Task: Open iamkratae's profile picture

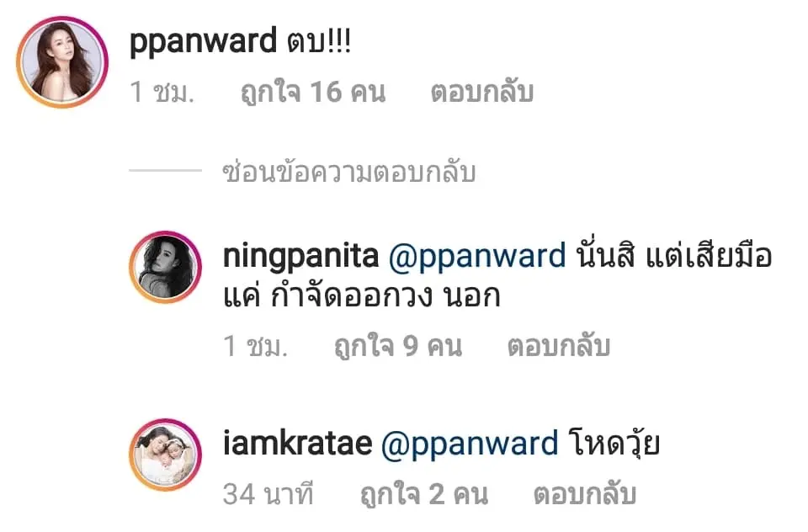Action: click(x=166, y=455)
